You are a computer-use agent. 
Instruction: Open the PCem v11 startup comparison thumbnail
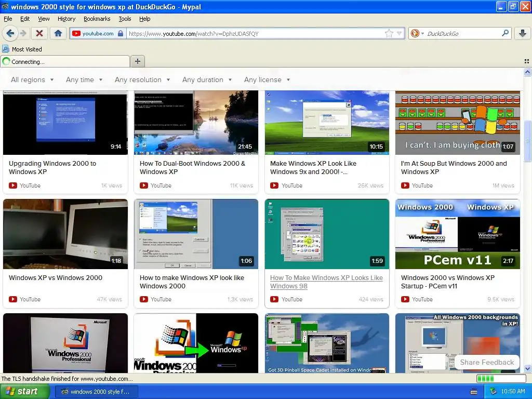point(457,234)
